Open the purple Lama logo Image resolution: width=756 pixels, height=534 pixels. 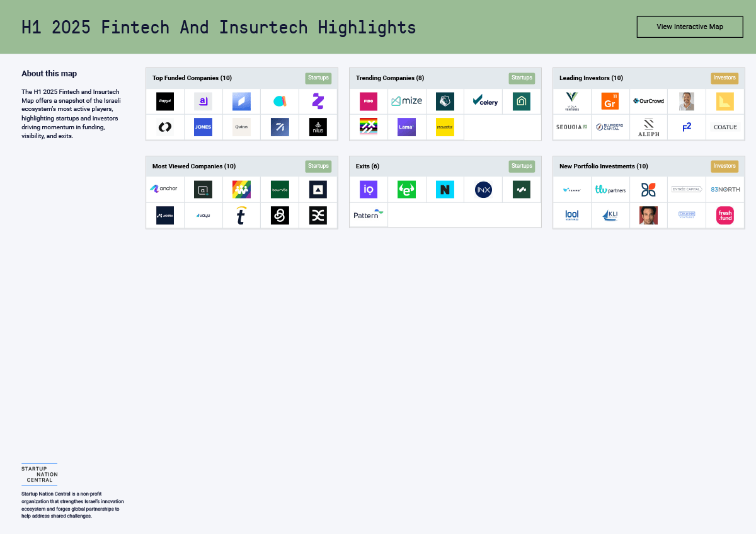[407, 127]
